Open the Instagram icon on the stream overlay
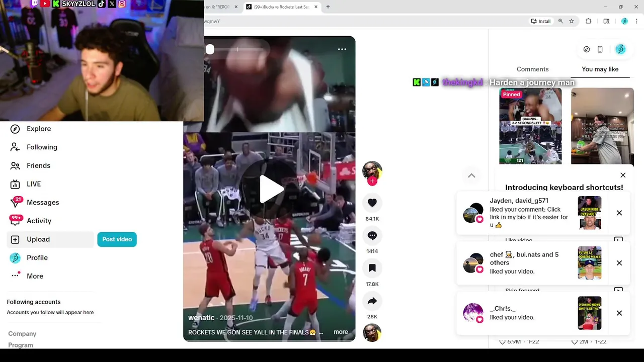Screen dimensions: 644x362 click(122, 4)
